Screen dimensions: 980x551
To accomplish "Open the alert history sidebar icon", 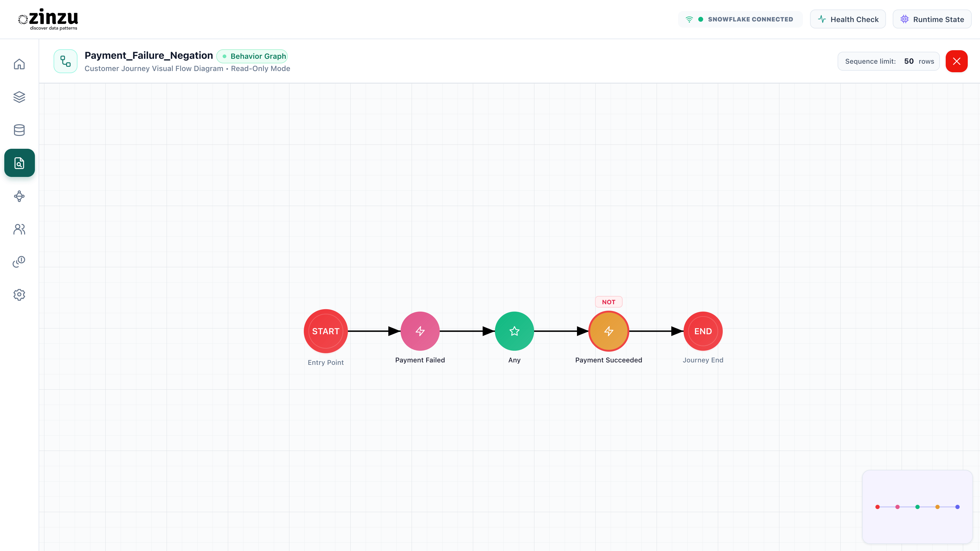I will pyautogui.click(x=19, y=262).
